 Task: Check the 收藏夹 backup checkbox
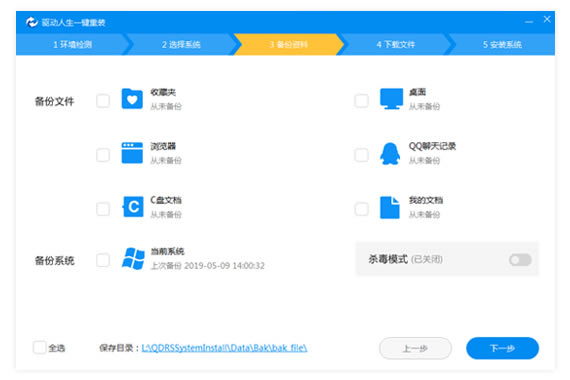tap(103, 101)
